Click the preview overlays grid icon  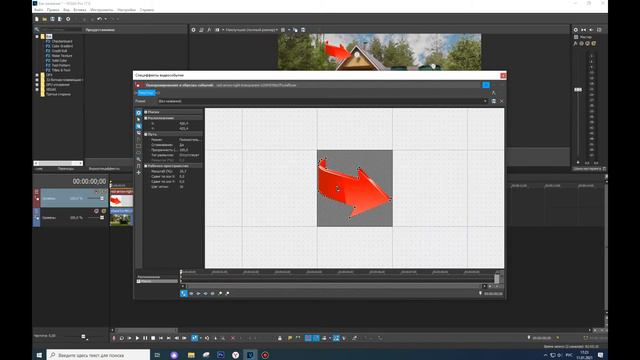pos(283,30)
